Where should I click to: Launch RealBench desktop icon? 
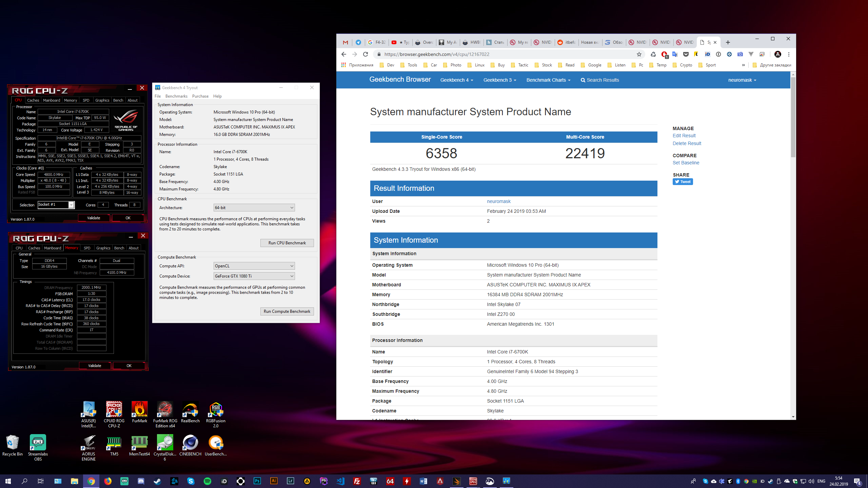(x=190, y=412)
